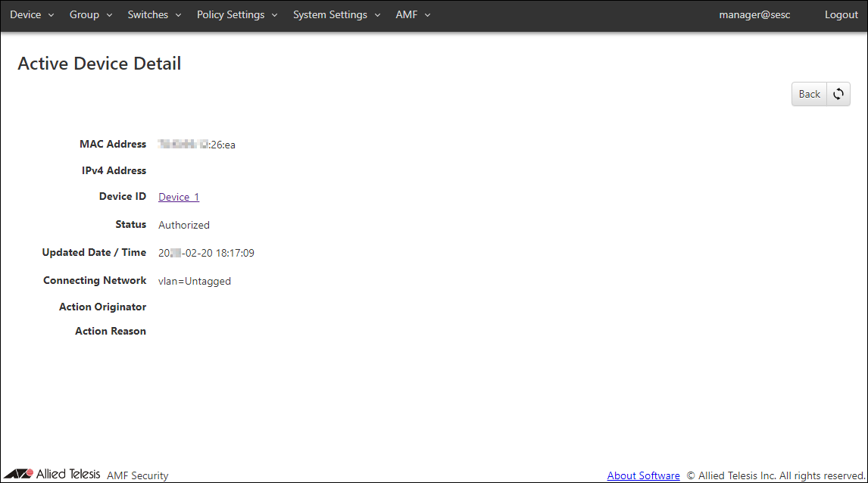
Task: Click the chevron after Policy Settings
Action: (x=274, y=16)
